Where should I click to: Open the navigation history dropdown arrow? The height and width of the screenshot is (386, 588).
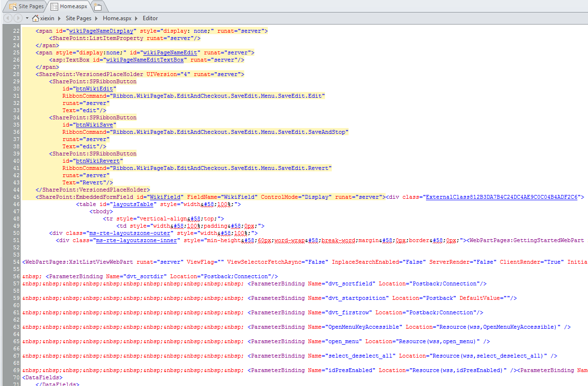pyautogui.click(x=27, y=18)
